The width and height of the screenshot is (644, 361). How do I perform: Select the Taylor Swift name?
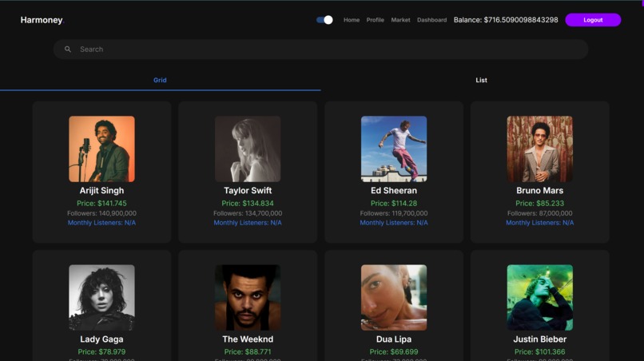pos(248,191)
